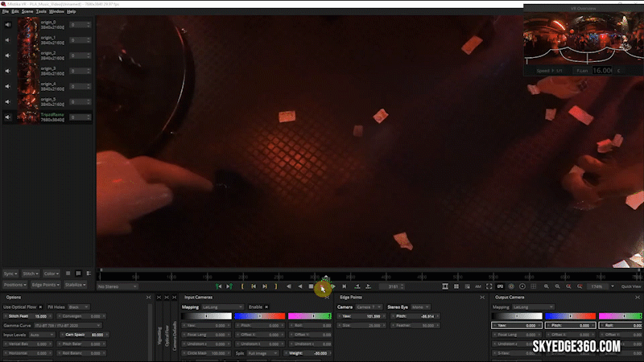This screenshot has height=362, width=644.
Task: Toggle the Input Cameras Enable checkbox
Action: (266, 307)
